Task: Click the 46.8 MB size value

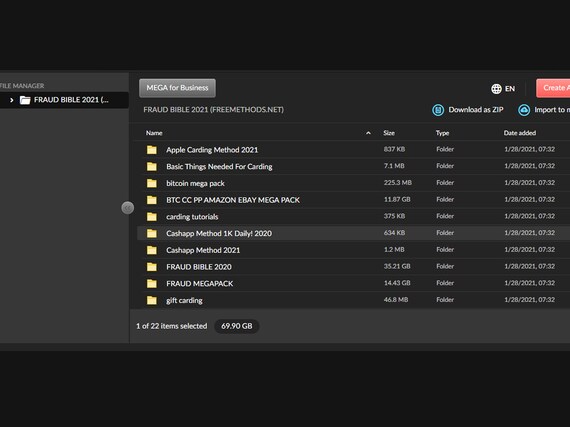Action: pyautogui.click(x=396, y=300)
